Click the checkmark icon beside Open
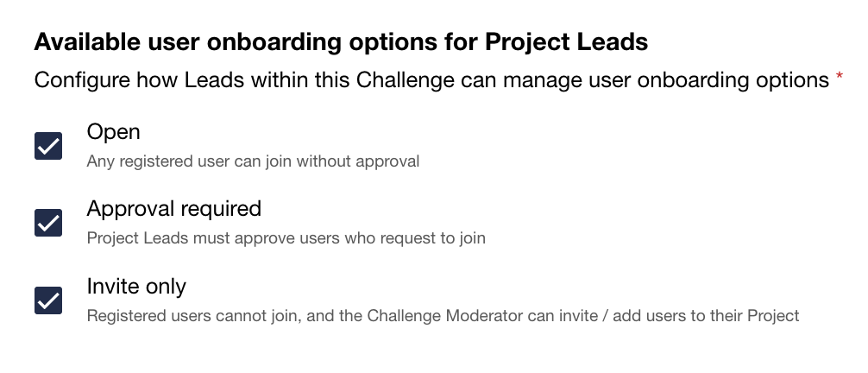 (48, 146)
